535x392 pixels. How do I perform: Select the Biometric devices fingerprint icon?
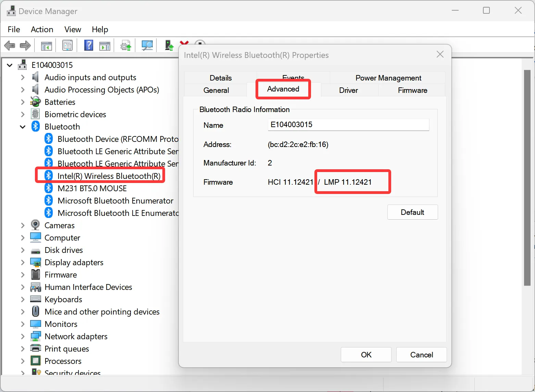tap(35, 114)
